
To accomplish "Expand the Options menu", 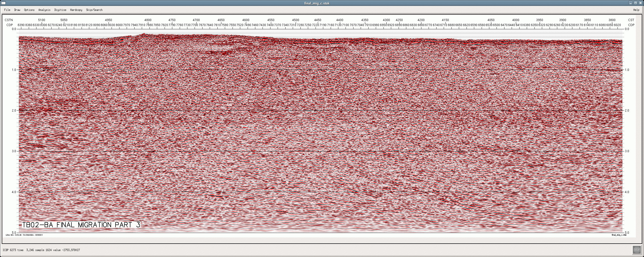I will (29, 10).
